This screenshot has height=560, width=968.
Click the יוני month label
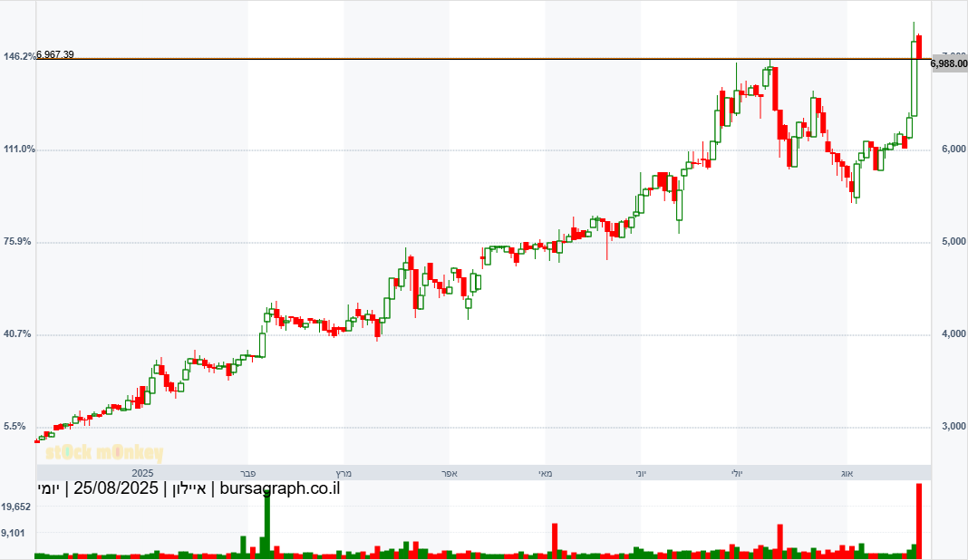(641, 474)
